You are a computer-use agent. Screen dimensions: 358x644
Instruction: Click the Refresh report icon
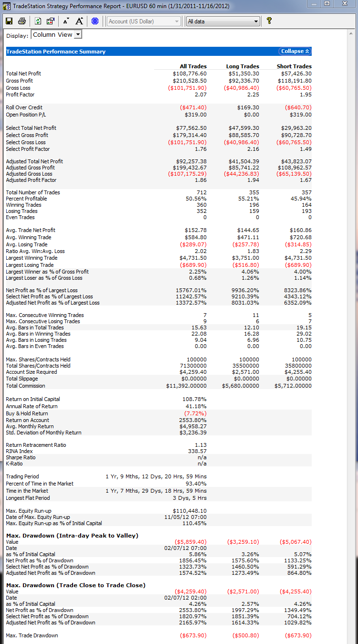[38, 21]
